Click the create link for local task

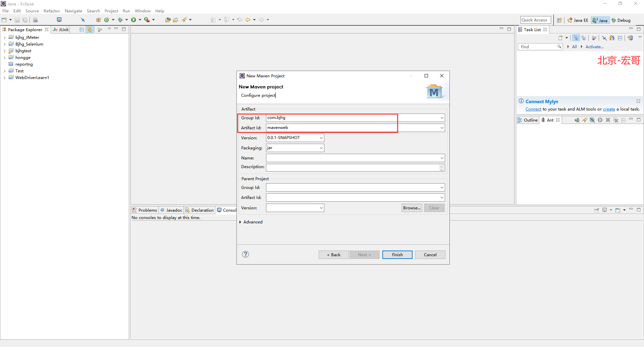pyautogui.click(x=609, y=109)
